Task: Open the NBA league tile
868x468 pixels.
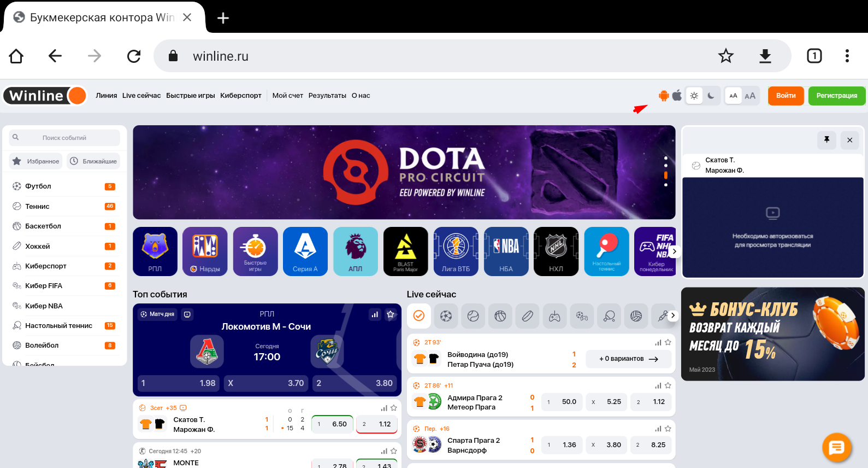Action: point(506,251)
